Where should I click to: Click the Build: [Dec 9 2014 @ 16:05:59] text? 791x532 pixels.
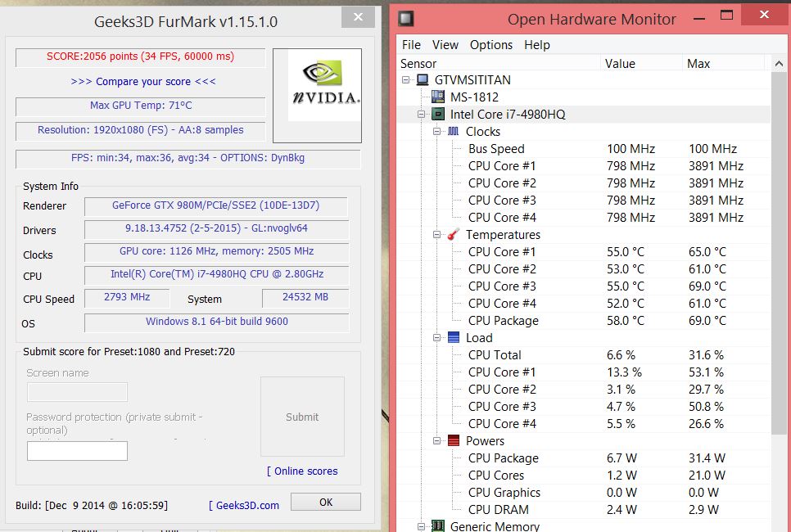coord(92,505)
